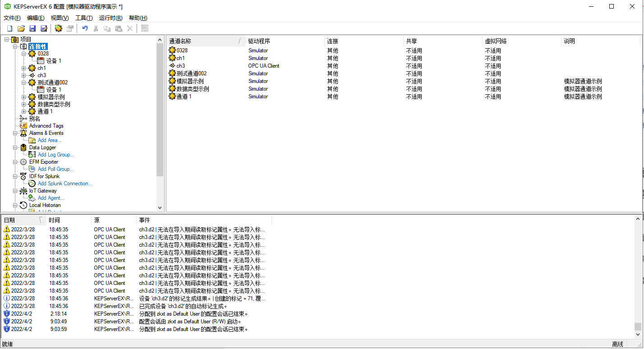Collapse the IoT Gateway node

15,190
